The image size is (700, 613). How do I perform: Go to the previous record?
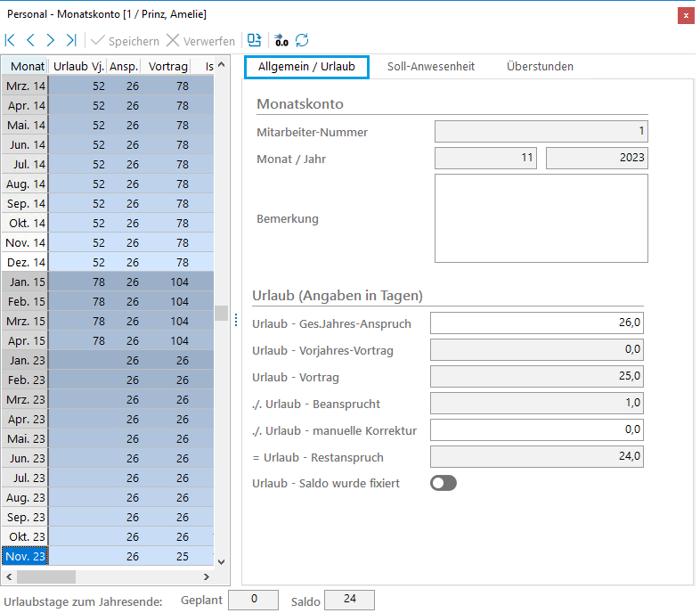click(x=30, y=40)
